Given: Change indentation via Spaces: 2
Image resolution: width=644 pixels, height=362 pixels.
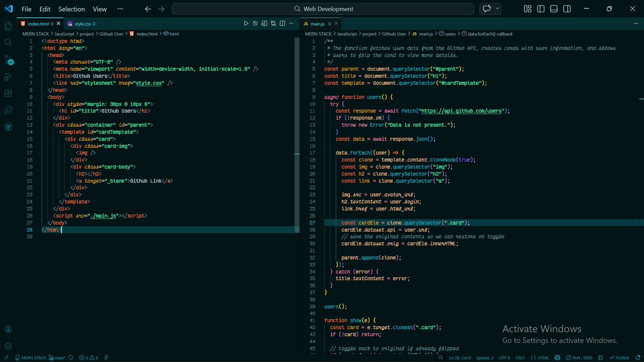Looking at the screenshot, I should click(485, 357).
